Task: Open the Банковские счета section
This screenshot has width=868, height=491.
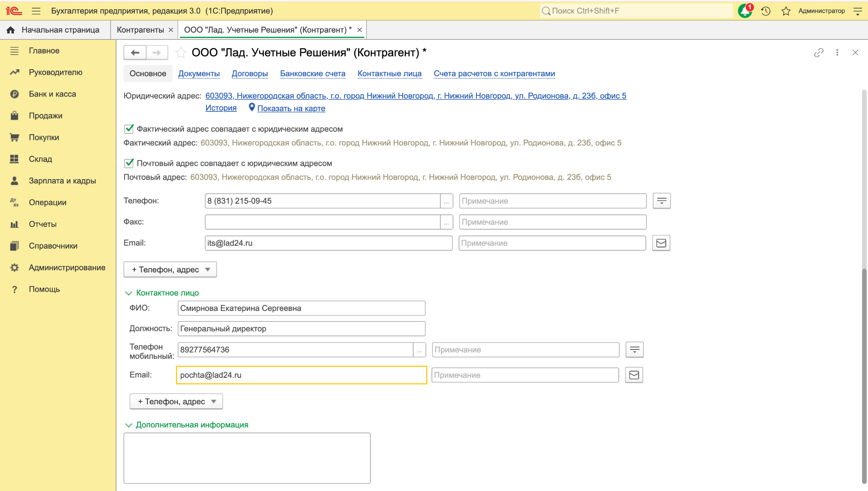Action: tap(313, 74)
